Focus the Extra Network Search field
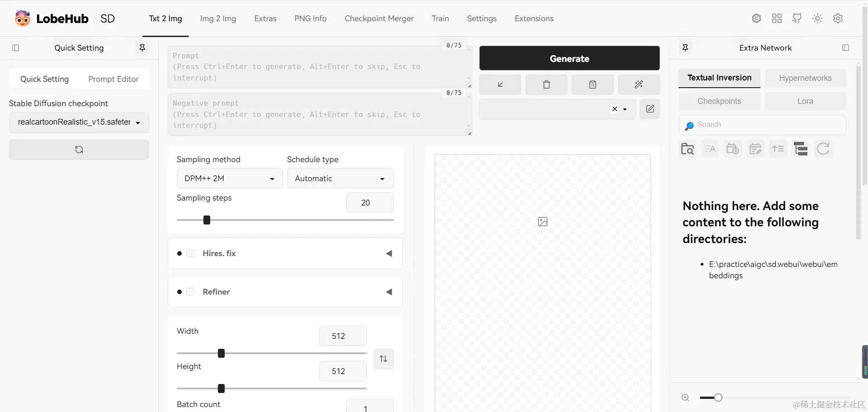This screenshot has width=868, height=412. (762, 125)
